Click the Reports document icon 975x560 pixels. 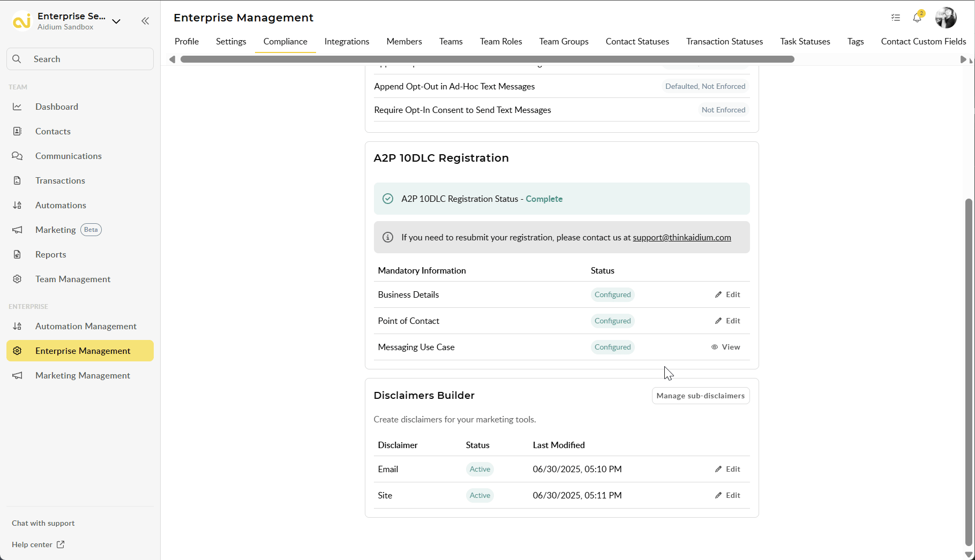(17, 254)
